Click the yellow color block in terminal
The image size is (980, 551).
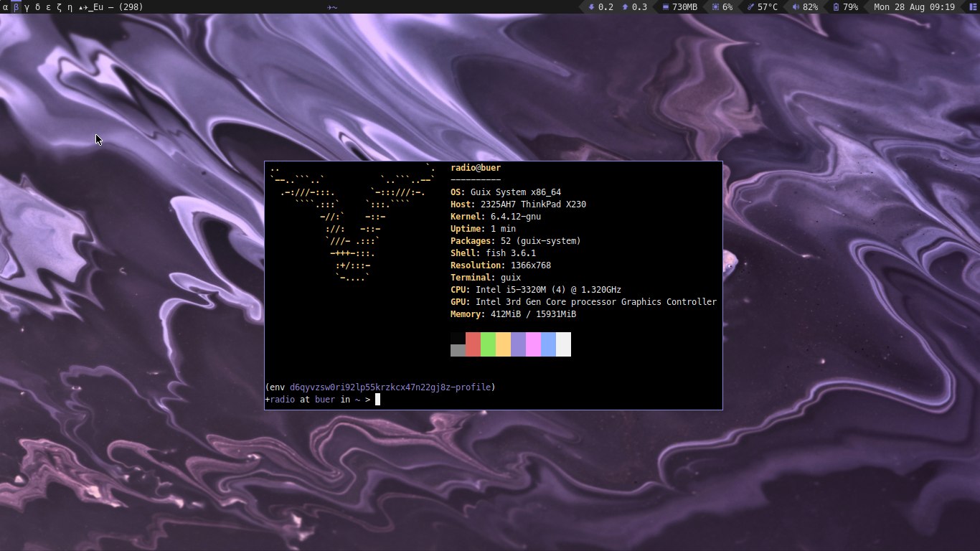point(503,344)
